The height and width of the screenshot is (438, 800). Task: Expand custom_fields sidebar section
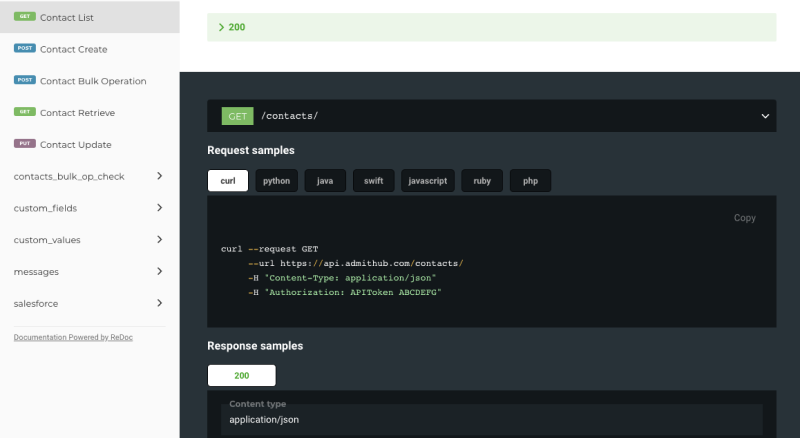coord(88,208)
